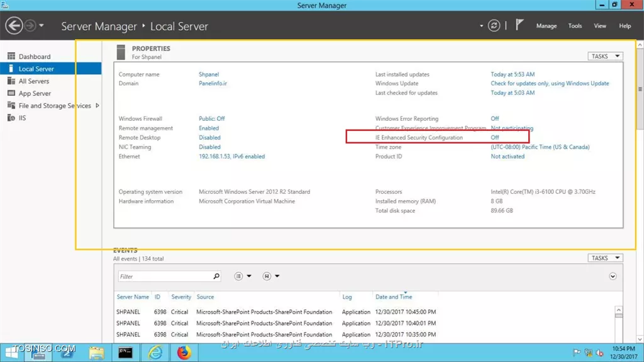Click the Windows Firewall Public: Off link

tap(211, 118)
